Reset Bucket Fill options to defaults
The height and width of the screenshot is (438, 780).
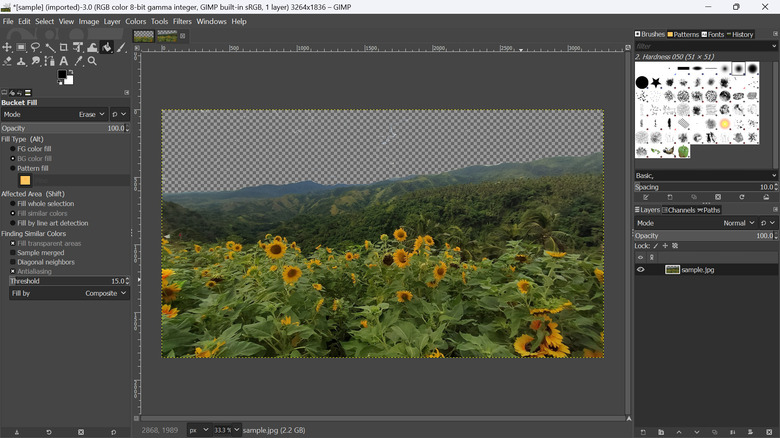pyautogui.click(x=113, y=432)
